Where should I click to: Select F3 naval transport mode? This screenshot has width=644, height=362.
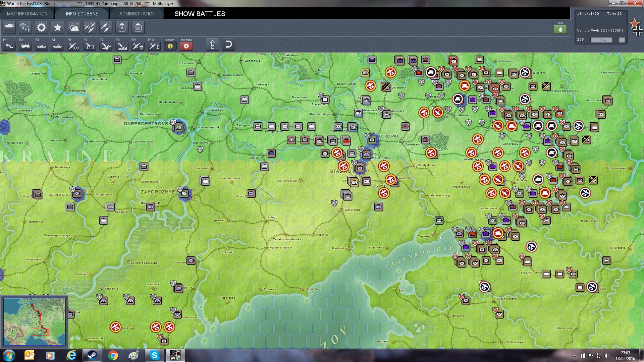point(41,46)
